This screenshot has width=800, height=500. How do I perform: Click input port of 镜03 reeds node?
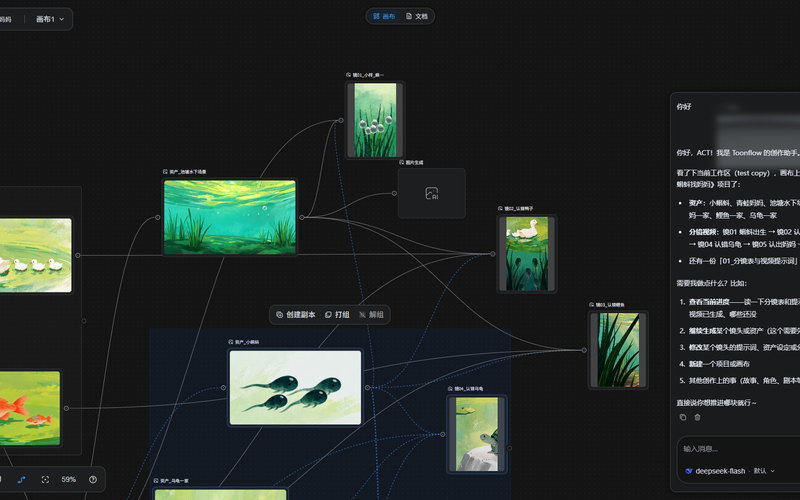584,350
